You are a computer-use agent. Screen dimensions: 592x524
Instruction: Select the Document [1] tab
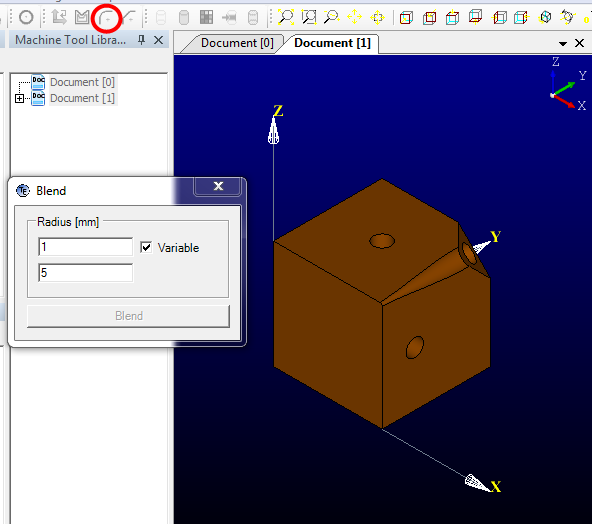(333, 43)
